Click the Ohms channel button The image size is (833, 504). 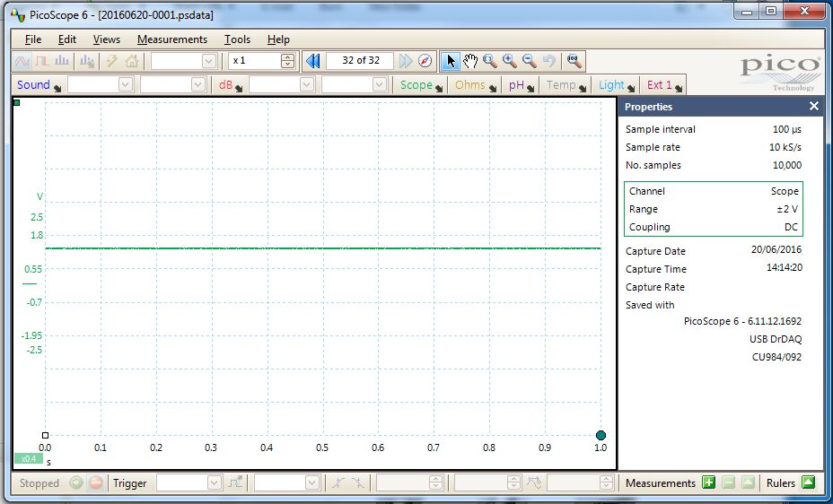click(475, 85)
